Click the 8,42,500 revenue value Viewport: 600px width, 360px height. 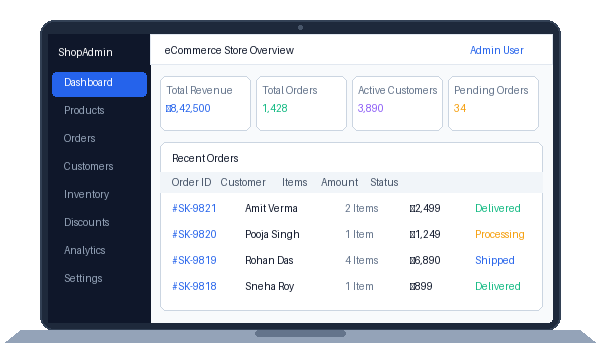coord(188,108)
